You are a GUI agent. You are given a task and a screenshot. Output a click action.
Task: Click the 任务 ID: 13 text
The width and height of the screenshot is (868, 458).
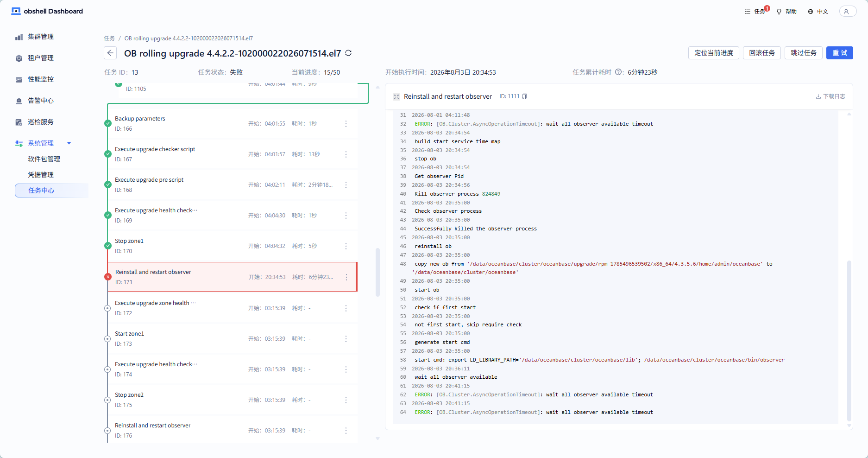(x=121, y=72)
